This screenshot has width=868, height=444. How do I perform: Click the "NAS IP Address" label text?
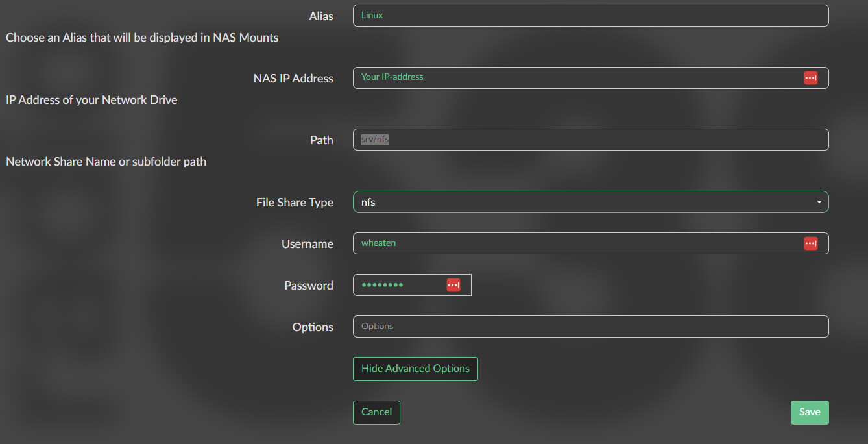(293, 79)
